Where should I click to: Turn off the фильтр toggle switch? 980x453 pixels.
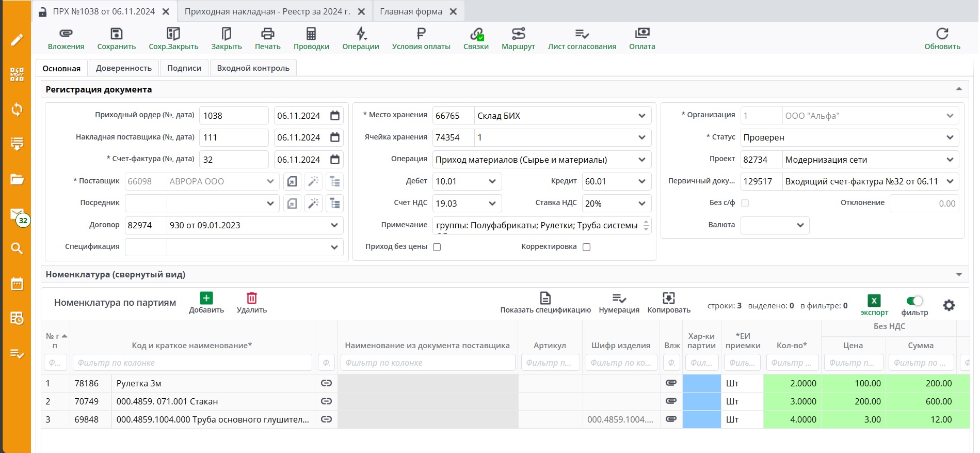click(914, 301)
